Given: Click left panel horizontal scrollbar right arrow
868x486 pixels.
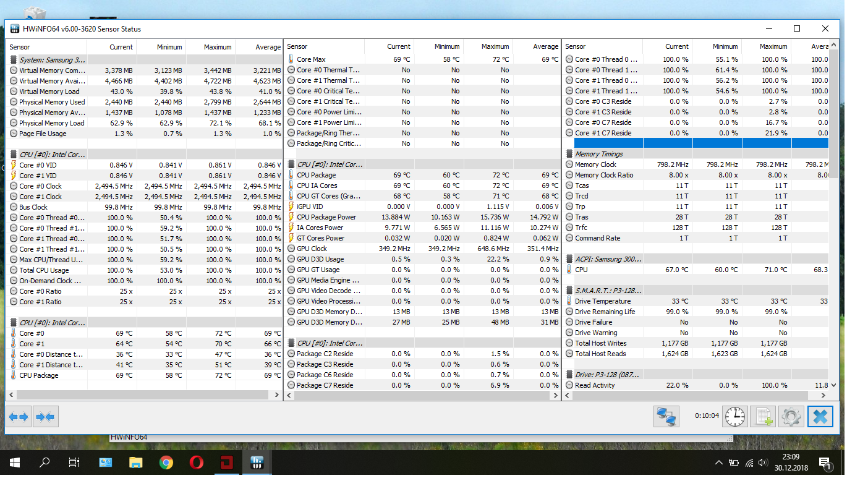Looking at the screenshot, I should pos(277,394).
